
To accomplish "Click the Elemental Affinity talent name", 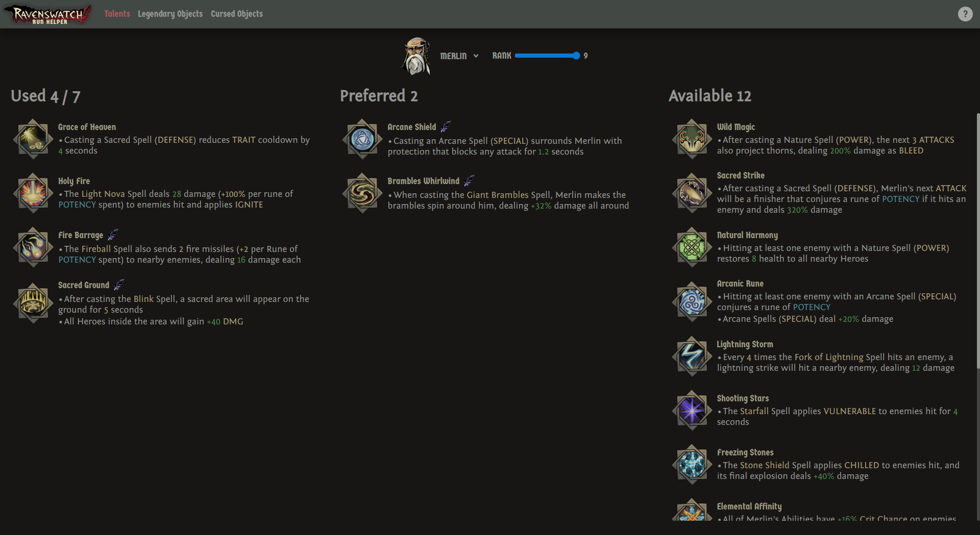I will click(x=749, y=506).
